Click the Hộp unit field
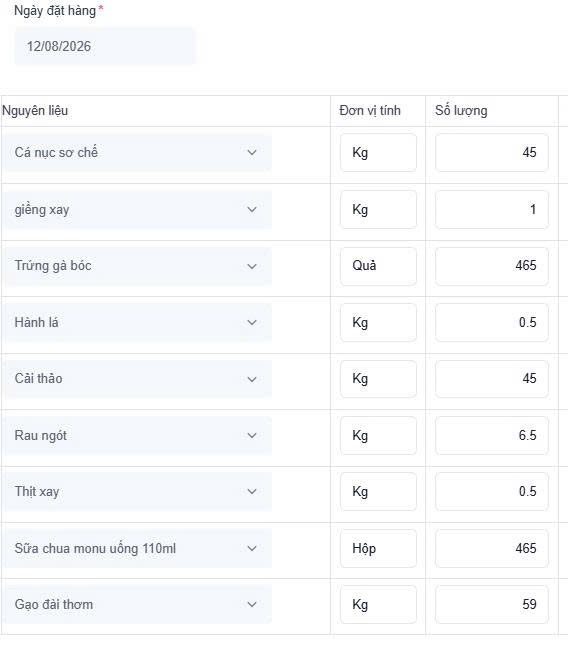568x645 pixels. click(x=378, y=548)
